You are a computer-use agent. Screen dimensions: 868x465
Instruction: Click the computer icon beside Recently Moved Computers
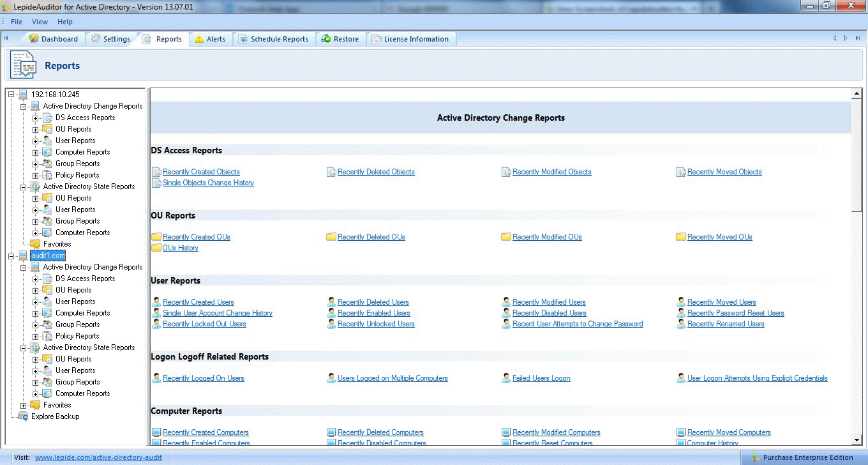(681, 432)
